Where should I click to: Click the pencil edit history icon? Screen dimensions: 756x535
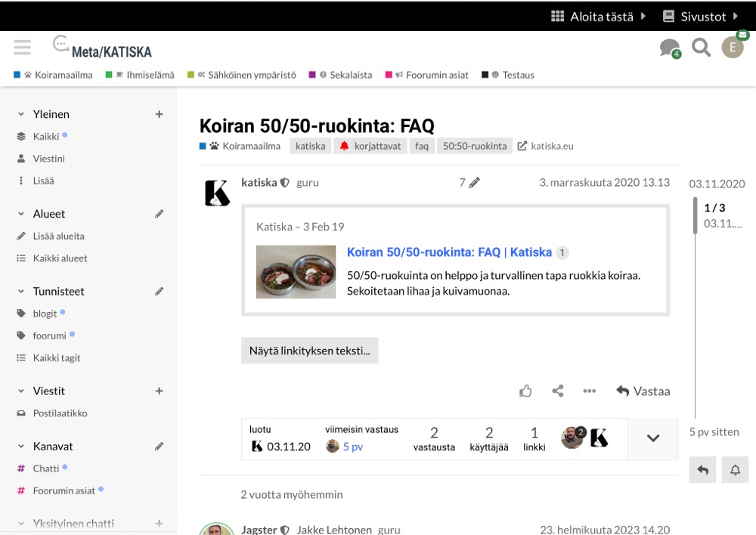[x=474, y=182]
